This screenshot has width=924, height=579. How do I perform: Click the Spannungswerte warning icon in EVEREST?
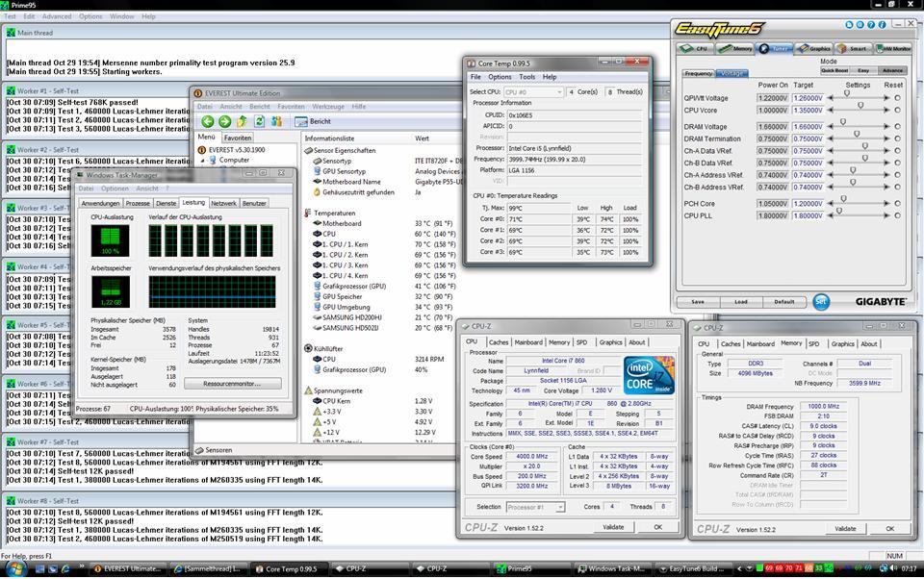coord(308,390)
